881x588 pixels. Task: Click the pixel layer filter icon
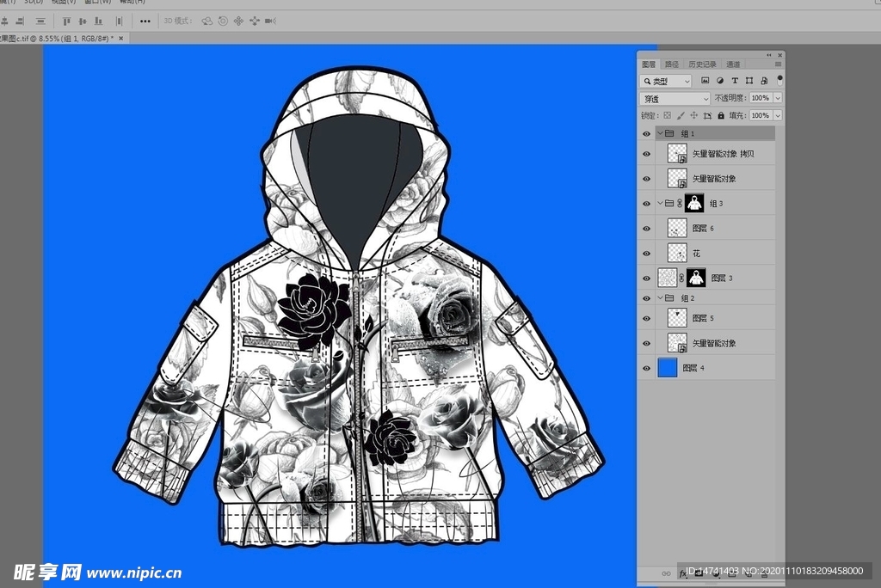pos(705,81)
